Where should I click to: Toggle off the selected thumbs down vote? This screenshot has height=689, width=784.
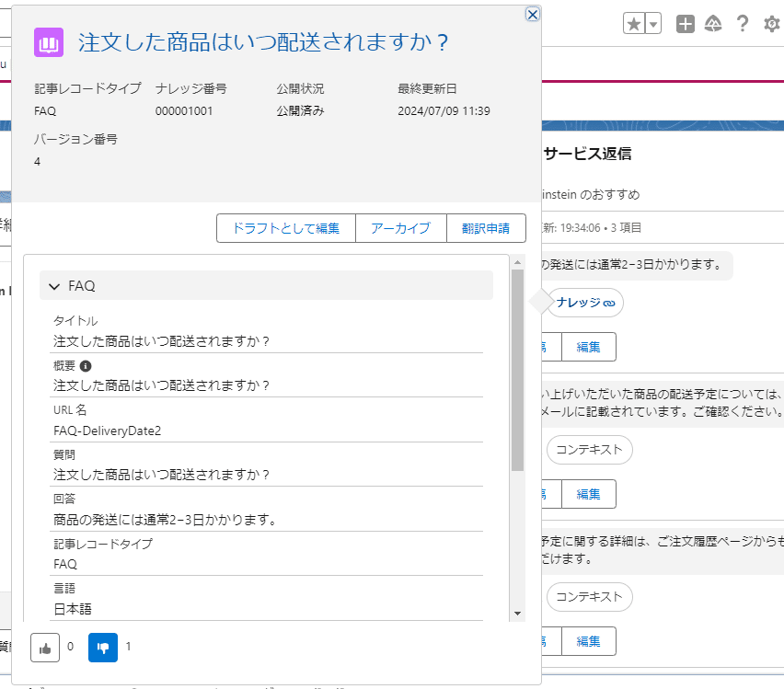[x=103, y=648]
